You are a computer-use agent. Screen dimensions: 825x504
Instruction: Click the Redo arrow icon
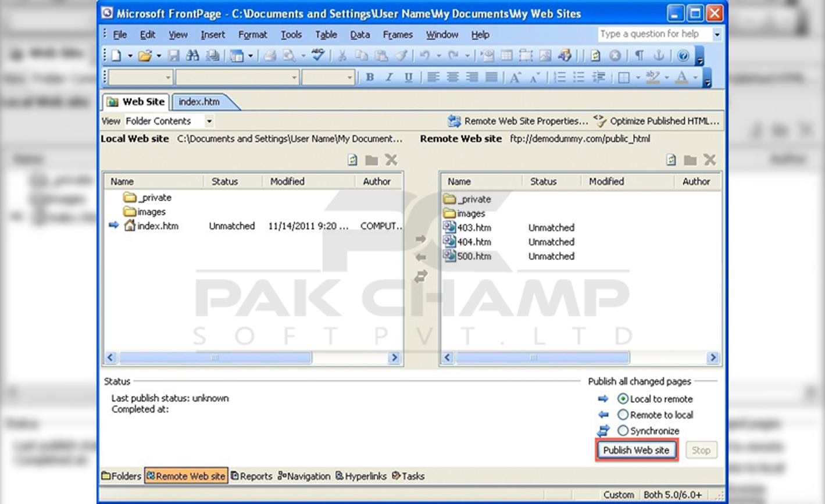tap(453, 56)
